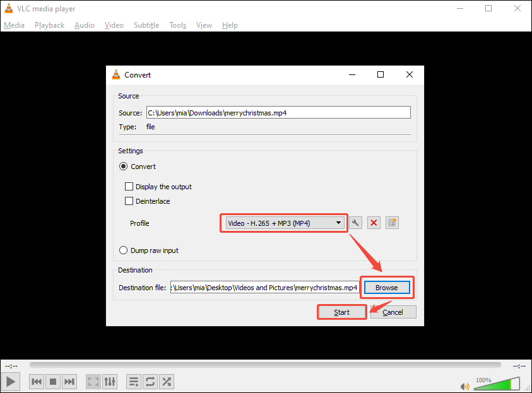
Task: Toggle fullscreen video mode icon
Action: [x=93, y=382]
